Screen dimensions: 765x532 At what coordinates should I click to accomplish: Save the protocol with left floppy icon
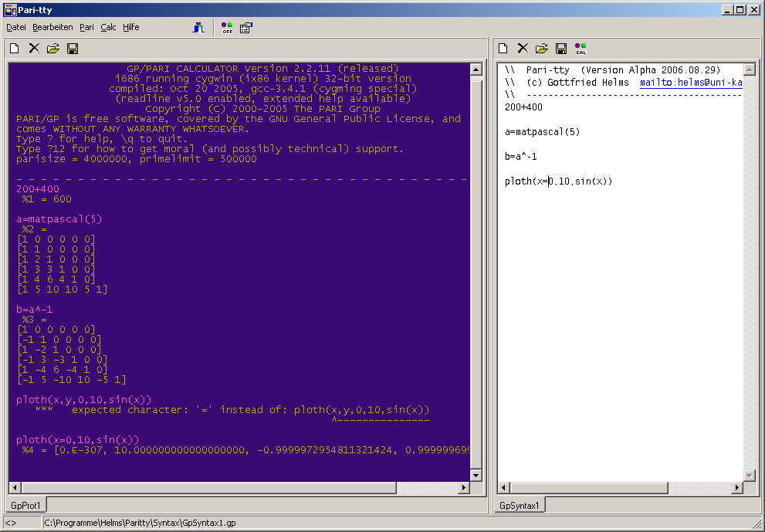(x=73, y=49)
